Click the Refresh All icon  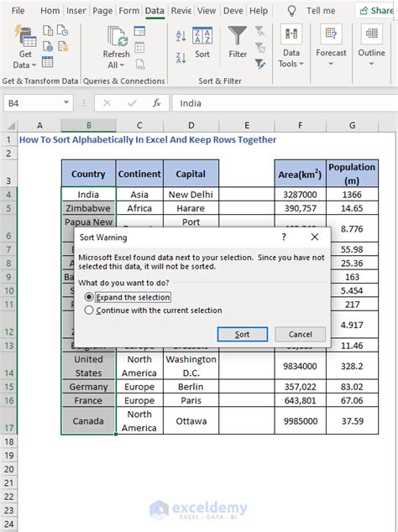(x=117, y=36)
